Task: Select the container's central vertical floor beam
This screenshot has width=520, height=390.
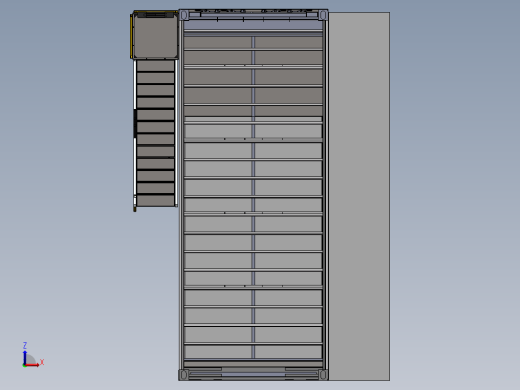Action: 253,197
